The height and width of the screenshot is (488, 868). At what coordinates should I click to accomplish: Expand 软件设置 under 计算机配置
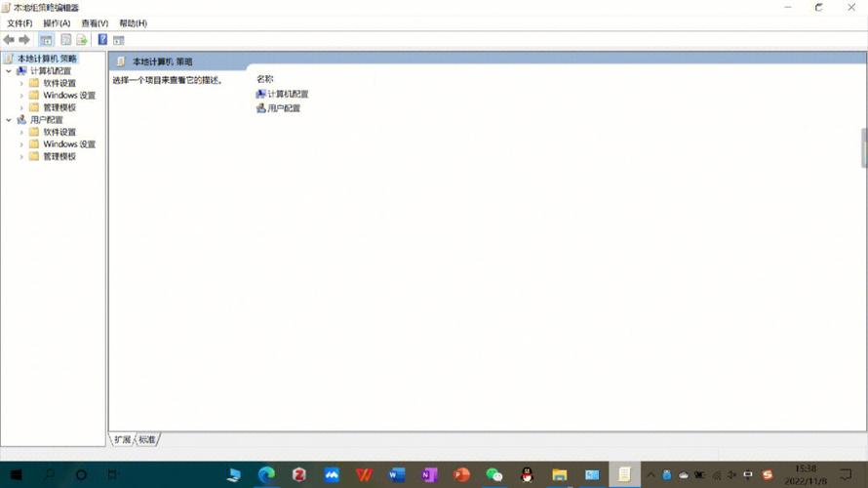click(x=21, y=83)
